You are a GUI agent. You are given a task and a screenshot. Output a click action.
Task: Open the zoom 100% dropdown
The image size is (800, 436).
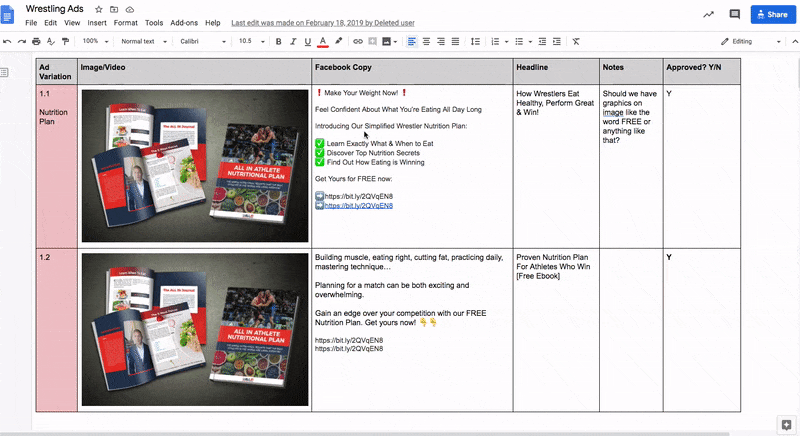[x=95, y=41]
